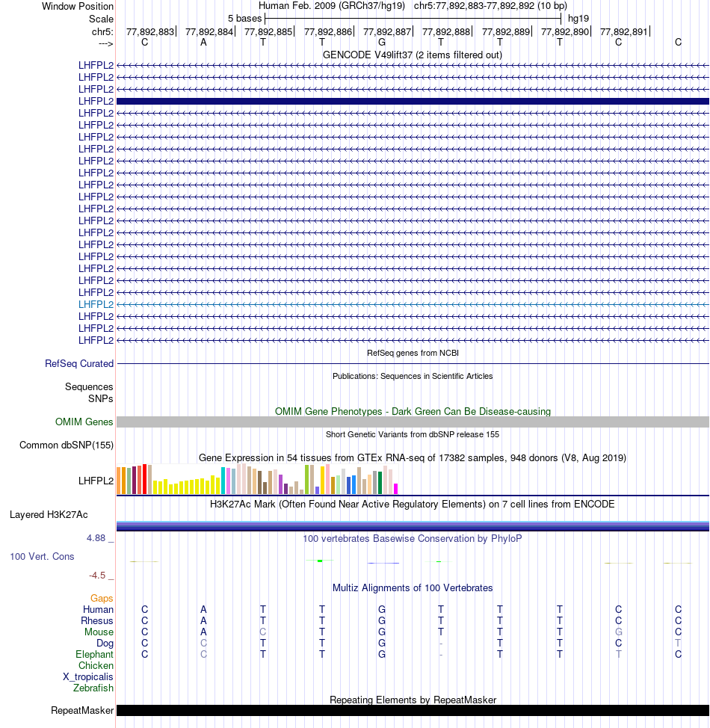Click the Human alignment row label
The width and height of the screenshot is (710, 728).
pos(98,610)
